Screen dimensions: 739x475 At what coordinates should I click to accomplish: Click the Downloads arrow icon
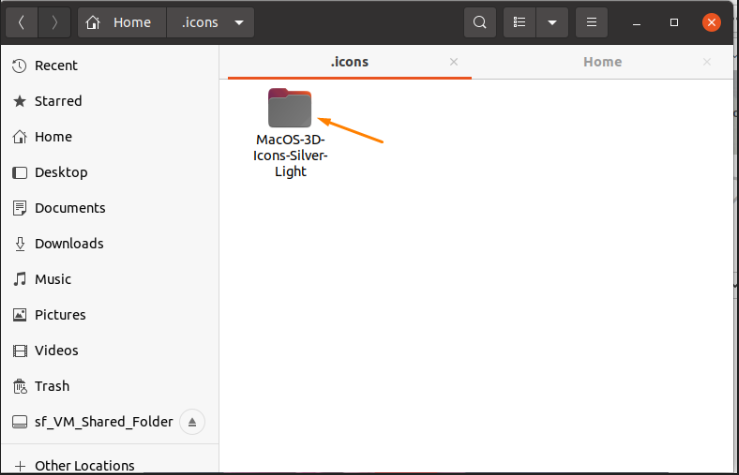coord(19,244)
